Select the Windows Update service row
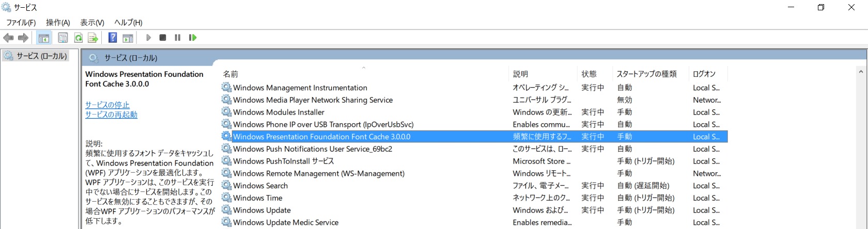The image size is (868, 229). 261,210
